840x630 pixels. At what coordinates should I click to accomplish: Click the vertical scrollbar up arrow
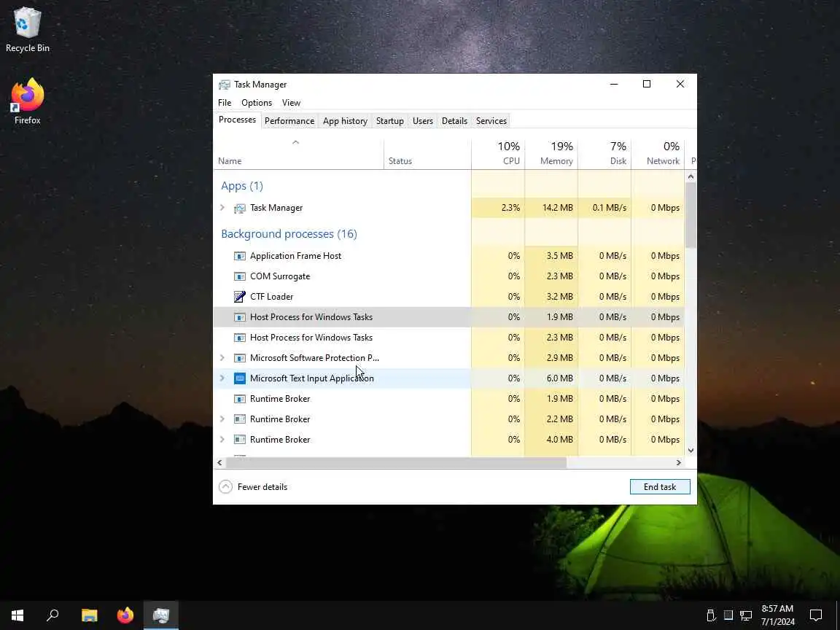tap(691, 176)
